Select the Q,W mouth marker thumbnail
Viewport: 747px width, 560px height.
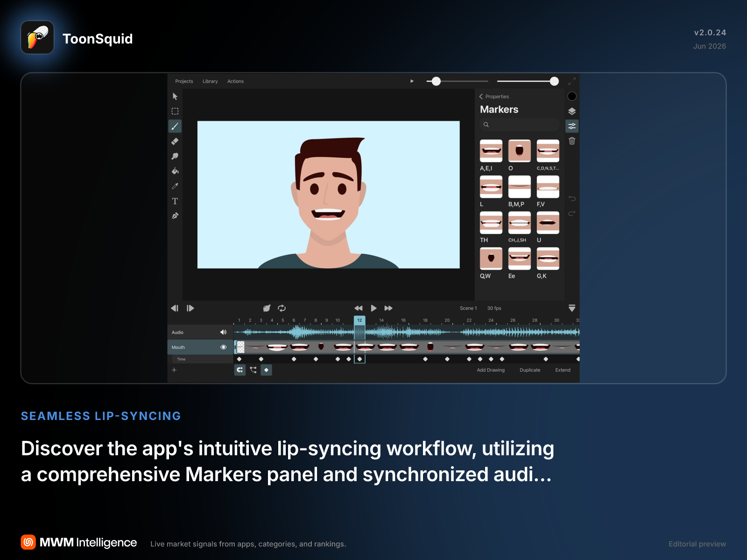click(491, 259)
